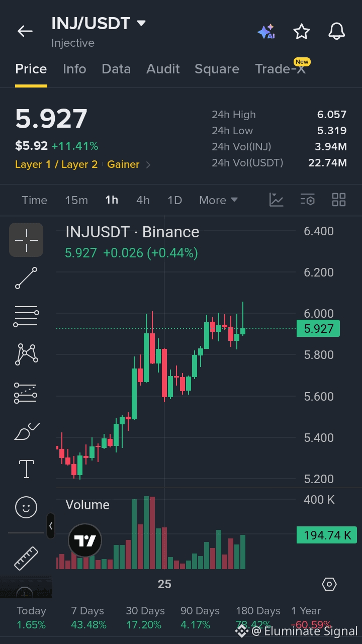Open the Gainer tag
Viewport: 362px width, 644px height.
click(123, 164)
